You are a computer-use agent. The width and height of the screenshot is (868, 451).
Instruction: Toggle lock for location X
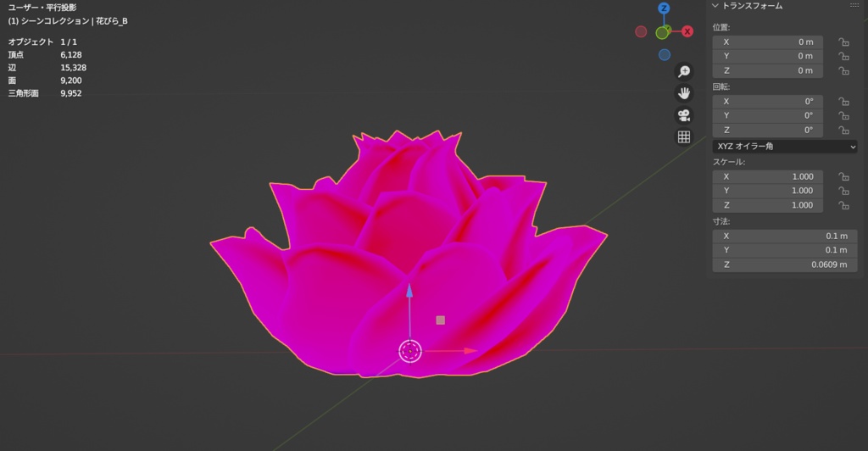coord(843,42)
